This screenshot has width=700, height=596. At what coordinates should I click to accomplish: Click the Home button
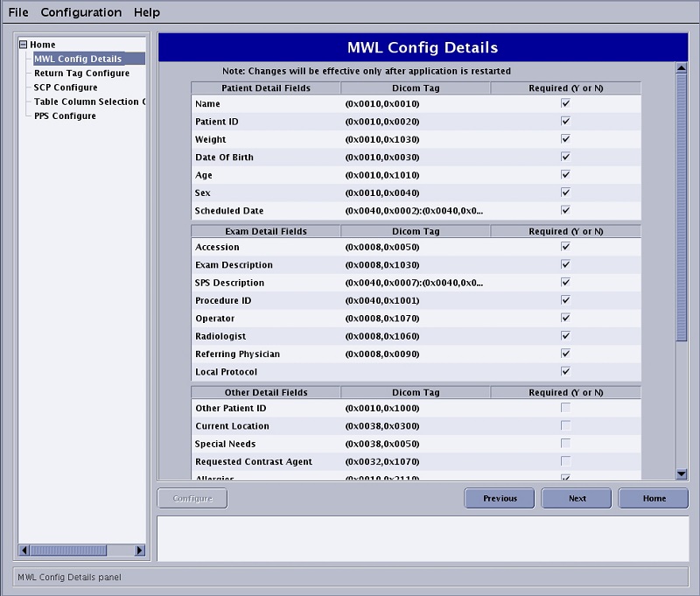[x=654, y=498]
